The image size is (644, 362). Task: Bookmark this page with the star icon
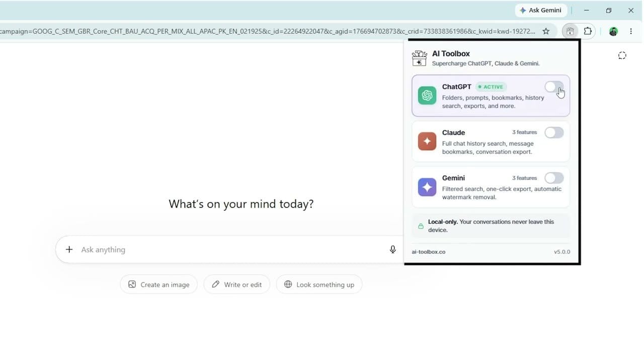[x=546, y=31]
